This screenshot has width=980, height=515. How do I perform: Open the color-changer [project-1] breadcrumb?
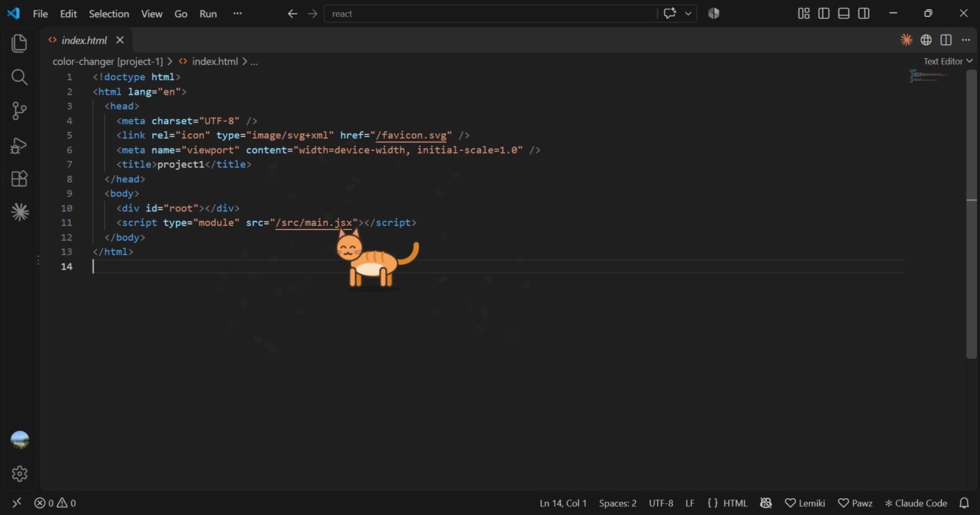click(x=108, y=62)
